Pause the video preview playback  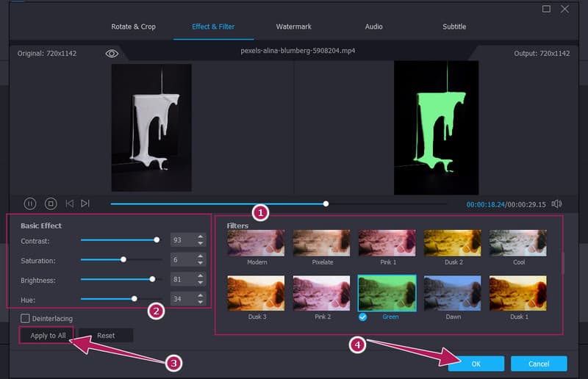pos(30,203)
